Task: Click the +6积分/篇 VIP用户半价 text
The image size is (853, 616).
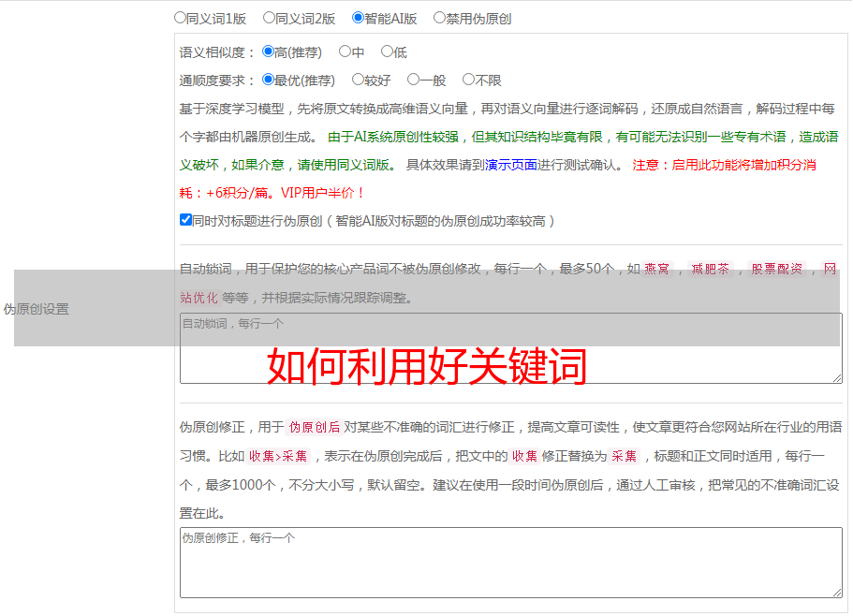Action: click(x=285, y=193)
